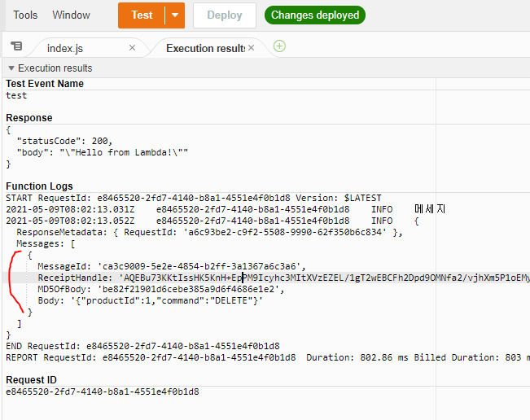Open the tab list icon
The height and width of the screenshot is (420, 530).
click(x=16, y=46)
